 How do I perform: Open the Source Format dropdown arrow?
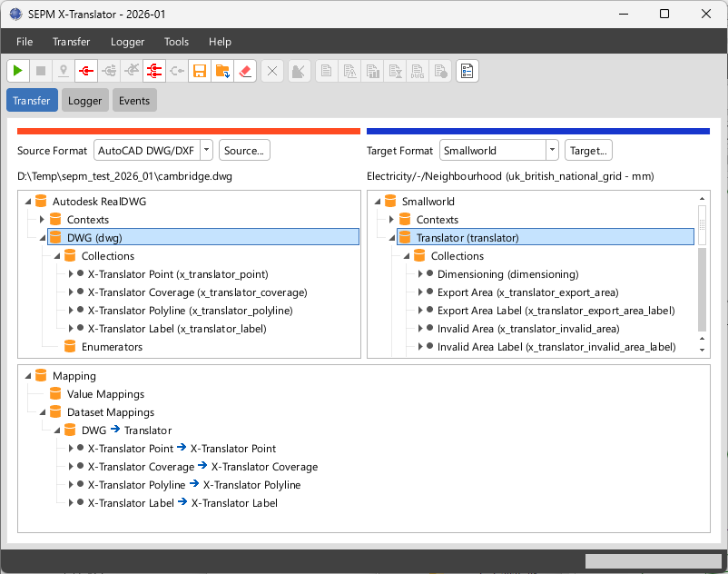pos(207,150)
